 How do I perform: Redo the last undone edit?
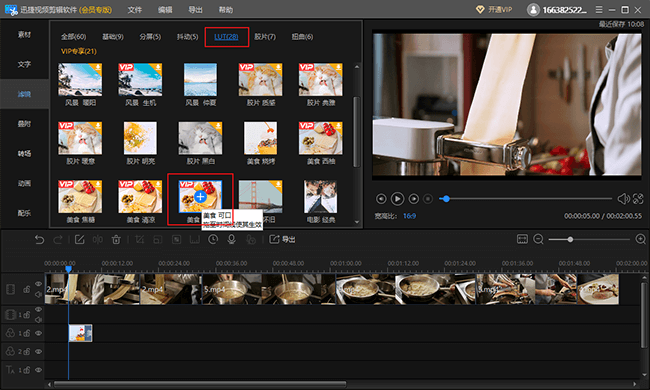[58, 239]
